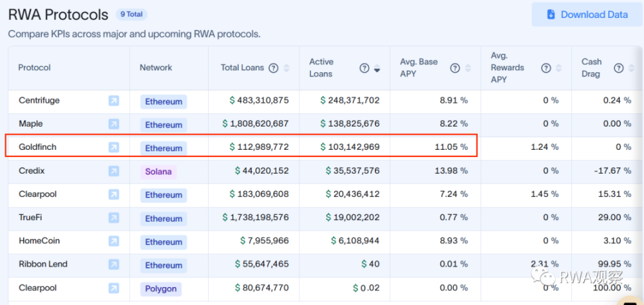
Task: Select the Polygon network tag
Action: click(x=160, y=288)
